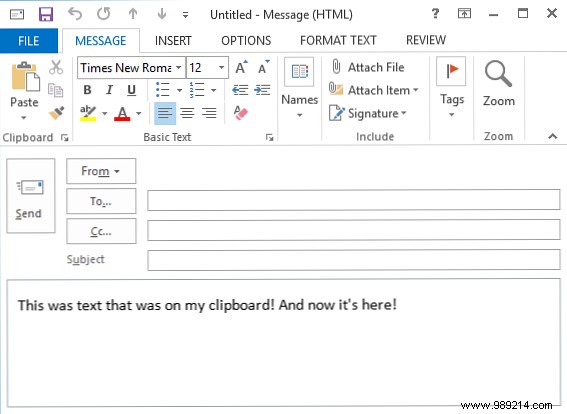Switch to the OPTIONS tab
This screenshot has height=414, width=567.
(x=246, y=40)
